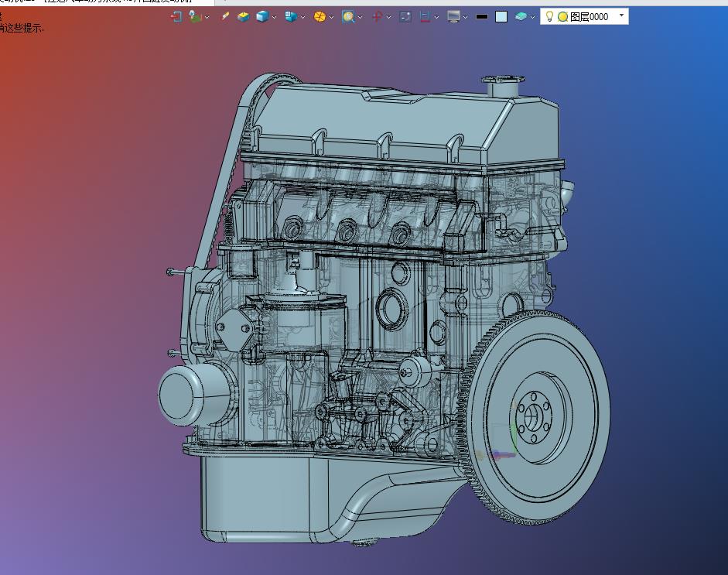Activate the magnifier zoom tool

click(x=347, y=16)
